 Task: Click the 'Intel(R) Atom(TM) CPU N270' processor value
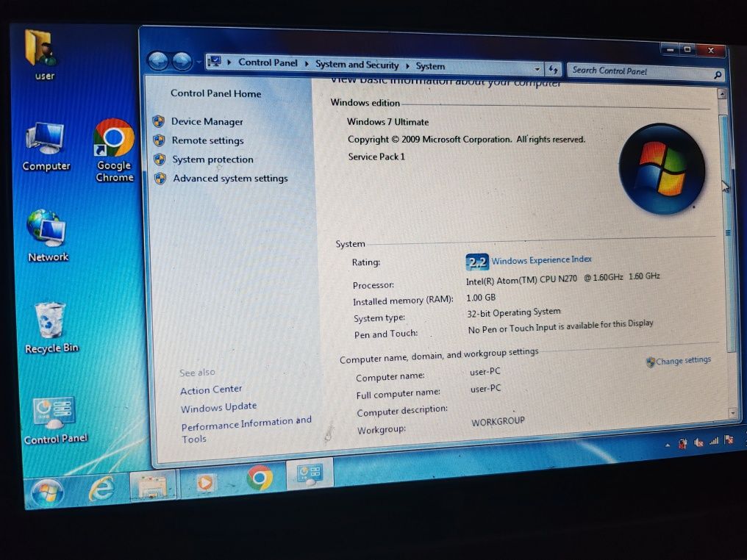(522, 280)
